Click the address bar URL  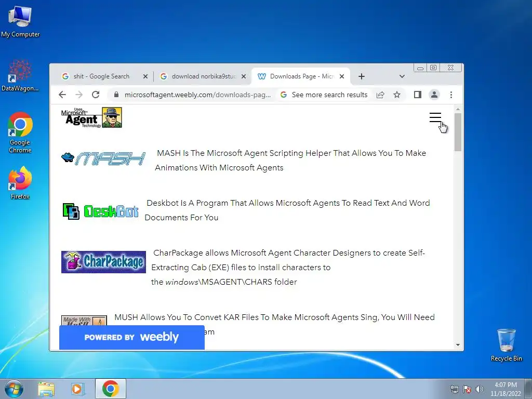[197, 95]
